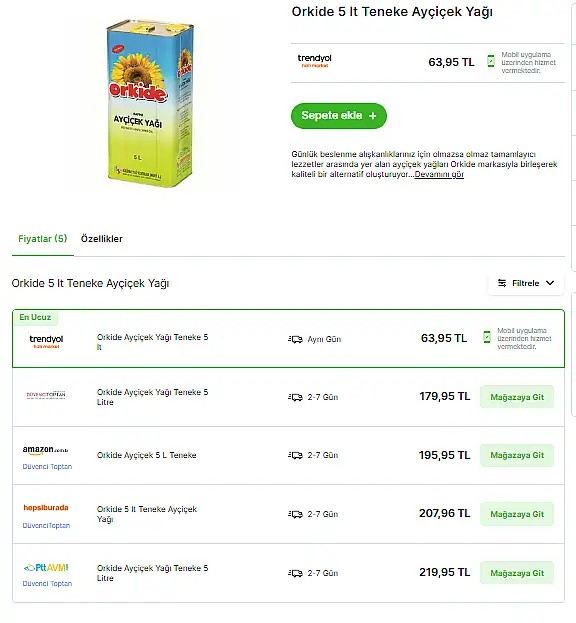Click the filter sliders icon next to Filtrele
The width and height of the screenshot is (576, 623).
(x=502, y=283)
